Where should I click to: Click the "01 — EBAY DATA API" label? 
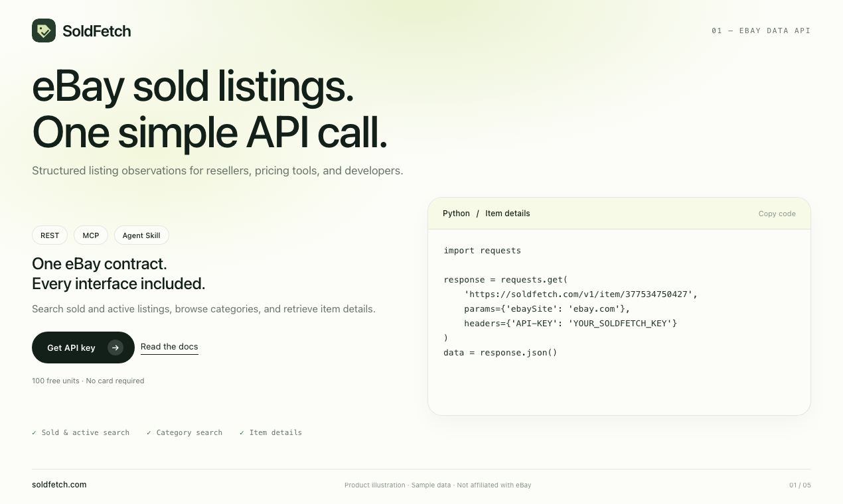761,31
